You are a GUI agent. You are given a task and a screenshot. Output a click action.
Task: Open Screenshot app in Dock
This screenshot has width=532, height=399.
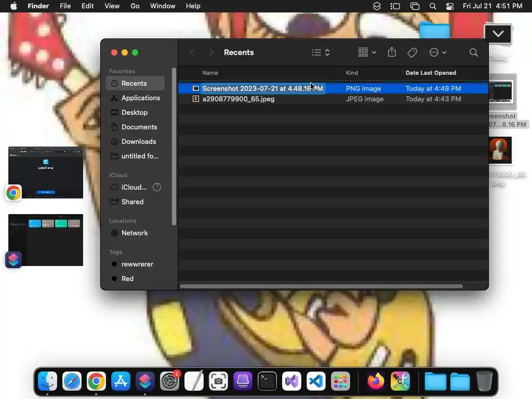click(219, 381)
